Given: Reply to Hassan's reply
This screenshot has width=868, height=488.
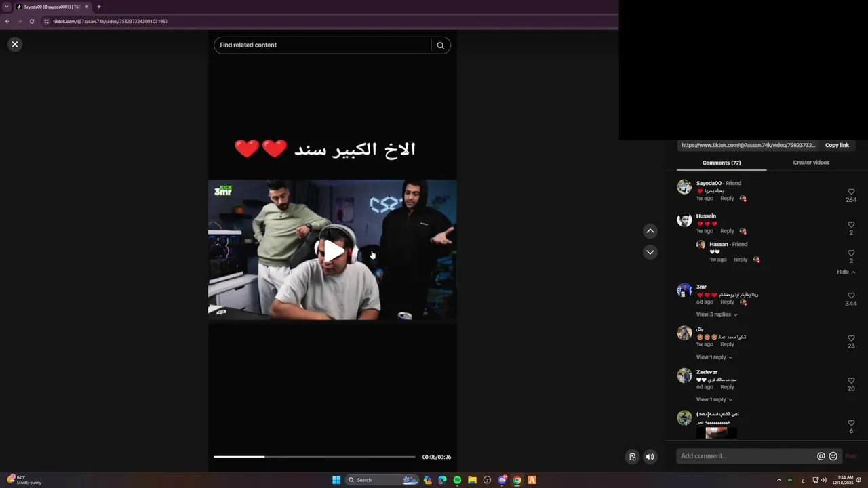Looking at the screenshot, I should point(741,260).
